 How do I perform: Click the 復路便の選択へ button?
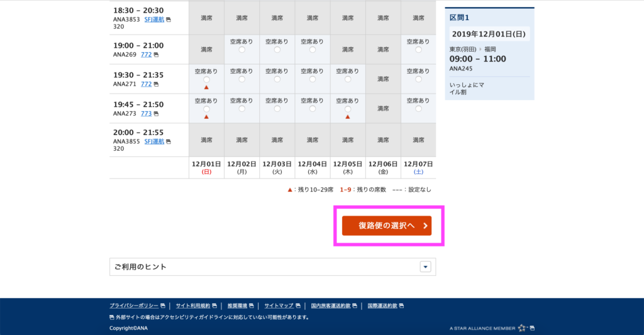pos(387,226)
